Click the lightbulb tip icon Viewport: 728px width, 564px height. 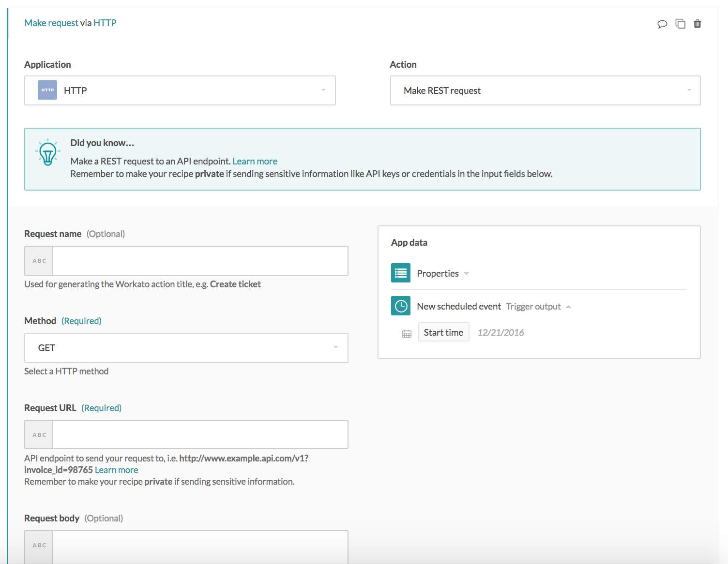click(47, 153)
